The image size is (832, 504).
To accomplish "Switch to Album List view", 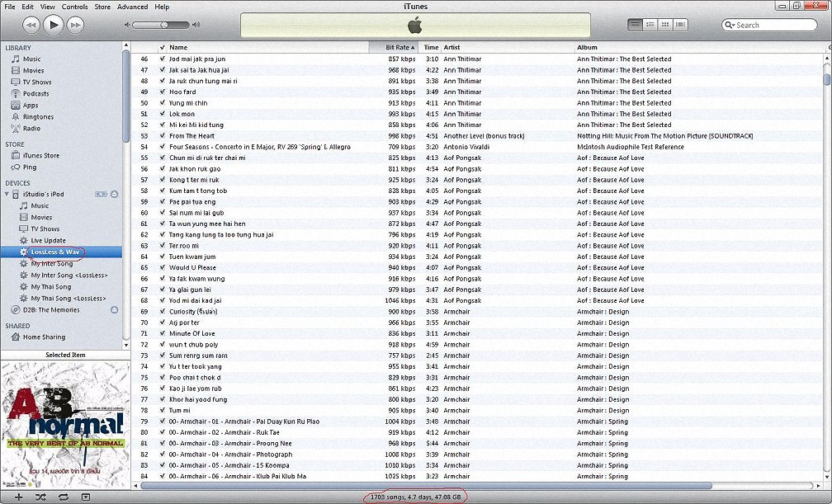I will (x=650, y=25).
